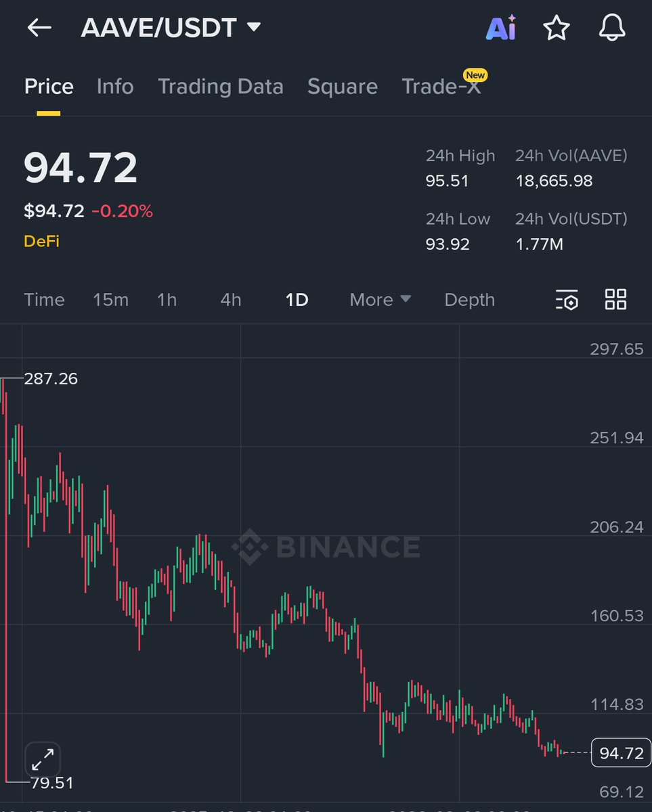Go back with the left arrow icon
Screen dimensions: 652x812
coord(39,28)
